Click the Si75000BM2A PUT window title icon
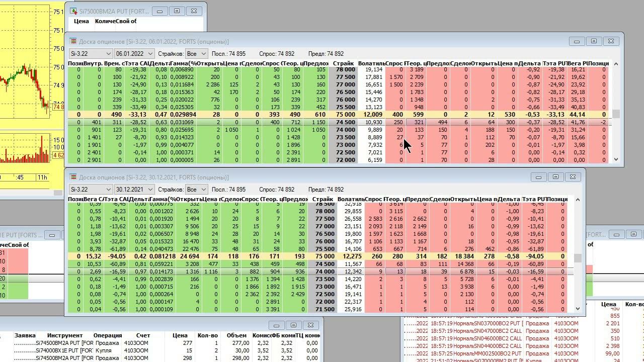Image resolution: width=644 pixels, height=362 pixels. tap(73, 11)
